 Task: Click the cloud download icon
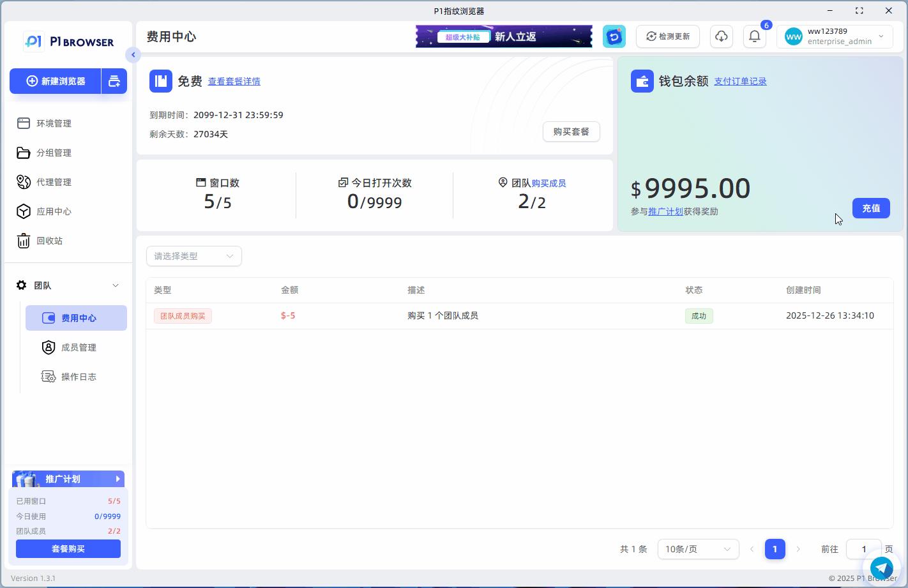pyautogui.click(x=721, y=36)
